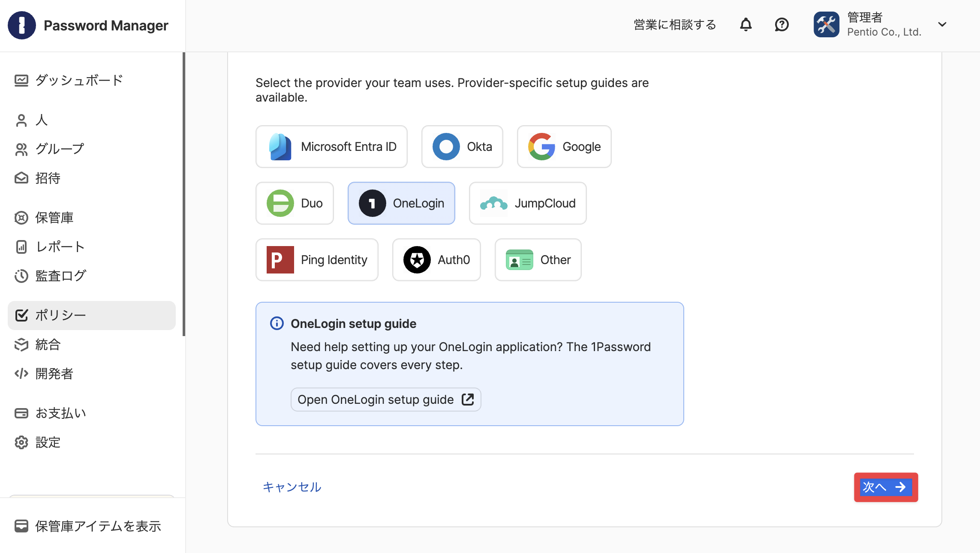Open the ダッシュボード page

92,81
